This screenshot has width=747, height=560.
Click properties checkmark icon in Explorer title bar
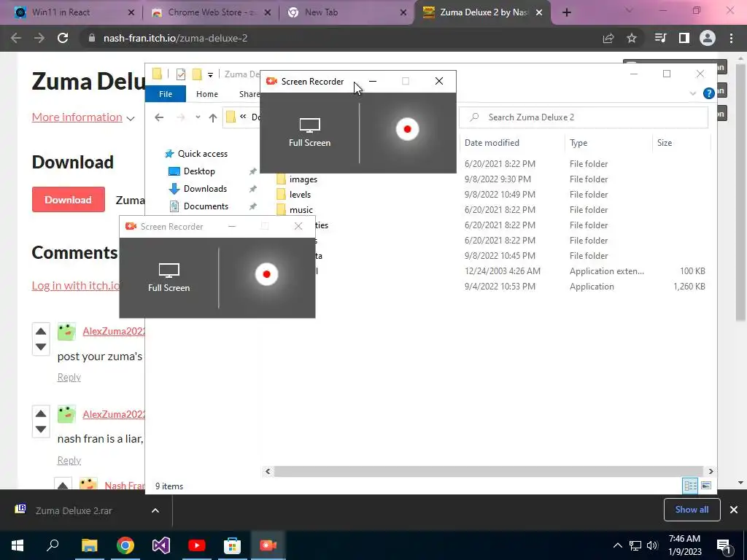pos(181,74)
